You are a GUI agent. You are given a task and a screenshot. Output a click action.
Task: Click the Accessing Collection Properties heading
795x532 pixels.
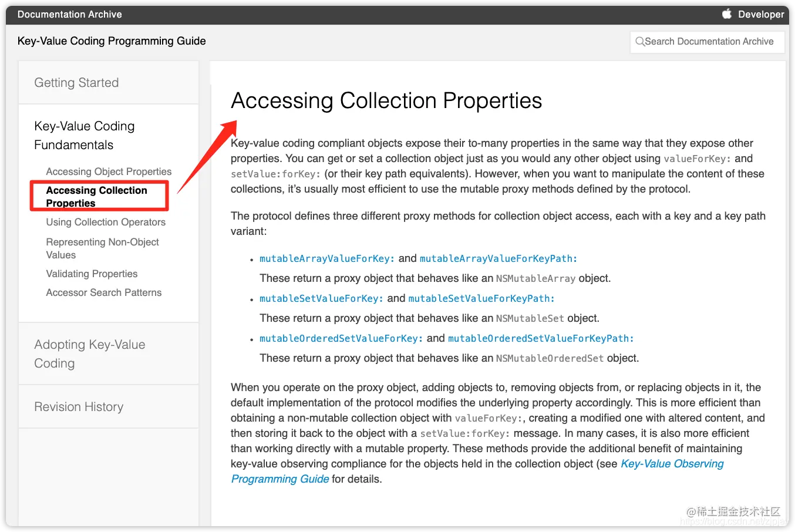(x=386, y=101)
